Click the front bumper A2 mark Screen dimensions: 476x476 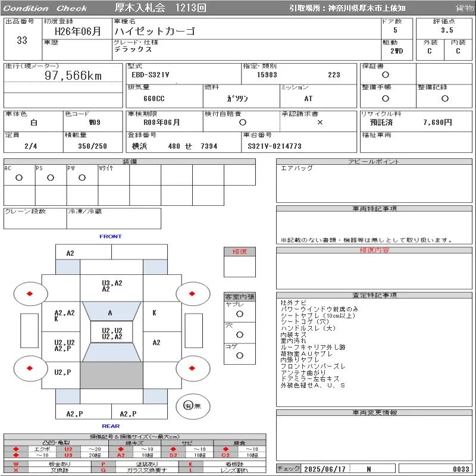click(x=70, y=253)
